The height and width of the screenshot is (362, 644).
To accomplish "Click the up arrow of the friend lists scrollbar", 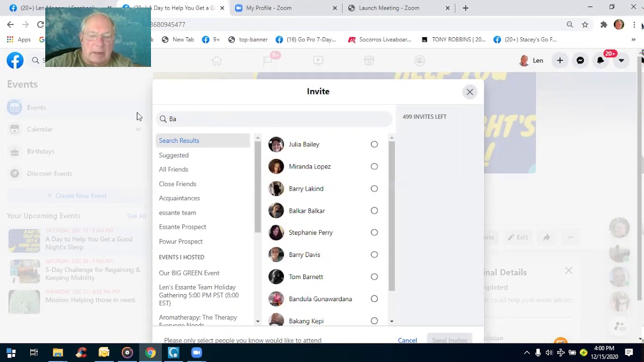I will point(258,138).
